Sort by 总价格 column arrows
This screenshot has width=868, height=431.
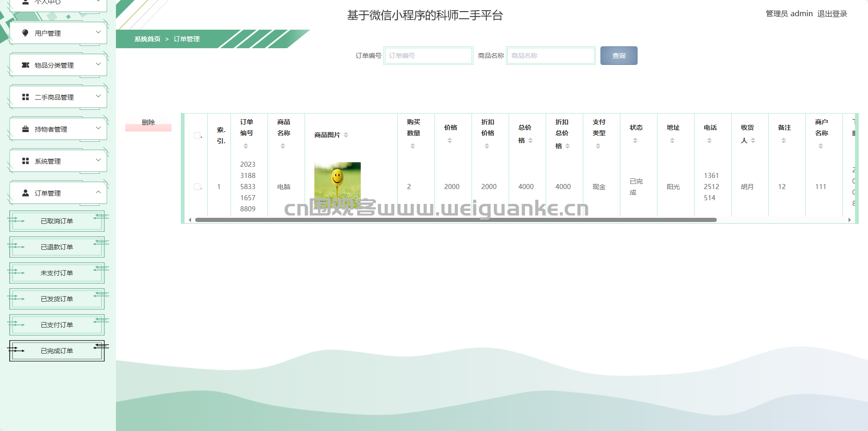click(530, 140)
